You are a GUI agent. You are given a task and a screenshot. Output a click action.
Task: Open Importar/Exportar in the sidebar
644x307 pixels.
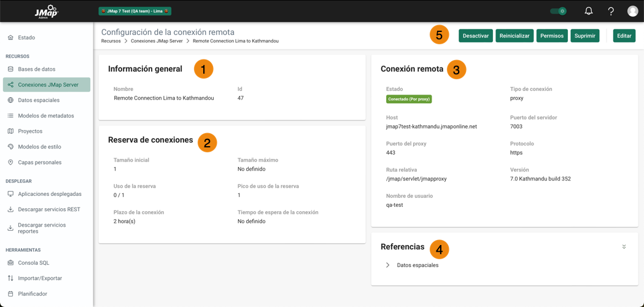[40, 278]
